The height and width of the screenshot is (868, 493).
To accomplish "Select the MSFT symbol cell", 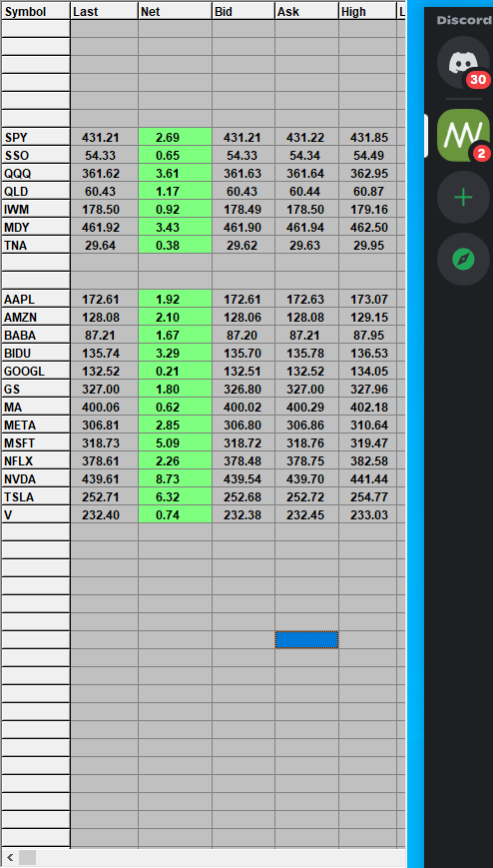I will 36,442.
